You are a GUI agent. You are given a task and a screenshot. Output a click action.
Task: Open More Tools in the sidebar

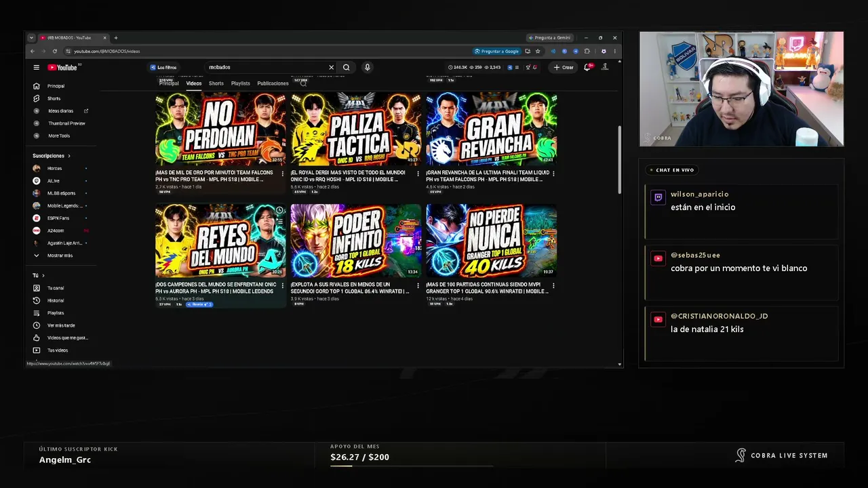click(x=59, y=136)
